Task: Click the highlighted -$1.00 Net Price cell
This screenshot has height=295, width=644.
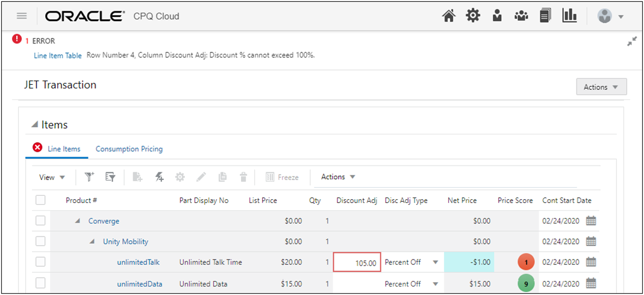Action: 469,262
